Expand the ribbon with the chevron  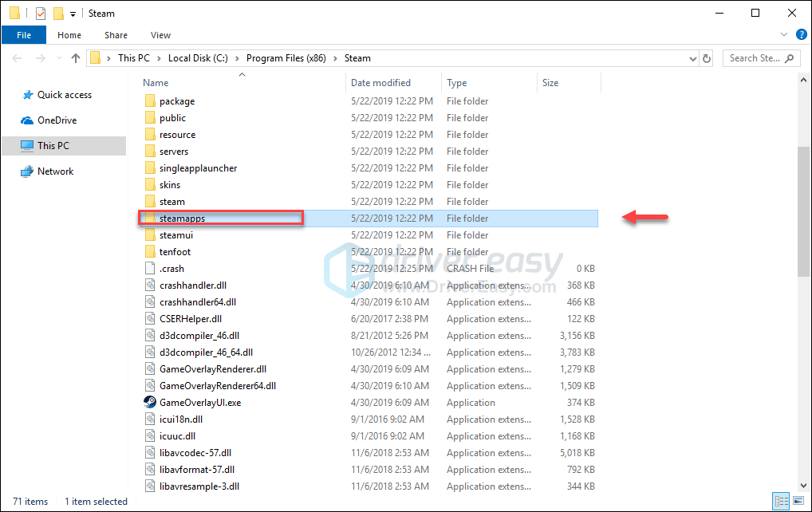(x=783, y=34)
